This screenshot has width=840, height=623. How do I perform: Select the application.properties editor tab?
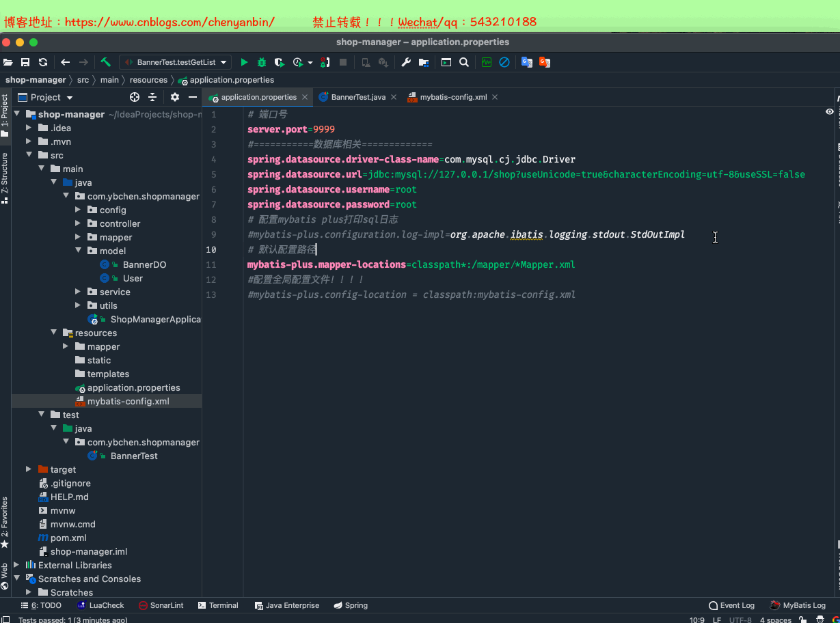pyautogui.click(x=258, y=97)
